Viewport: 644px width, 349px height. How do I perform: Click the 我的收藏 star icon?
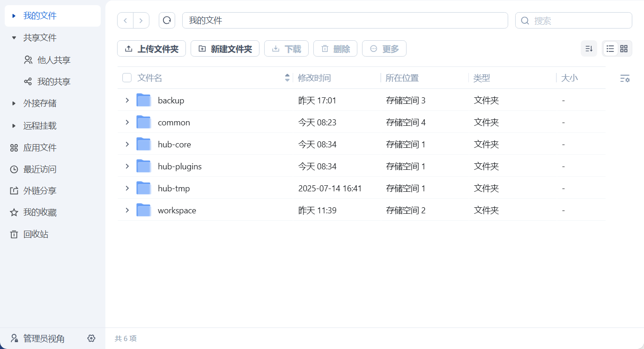coord(14,212)
